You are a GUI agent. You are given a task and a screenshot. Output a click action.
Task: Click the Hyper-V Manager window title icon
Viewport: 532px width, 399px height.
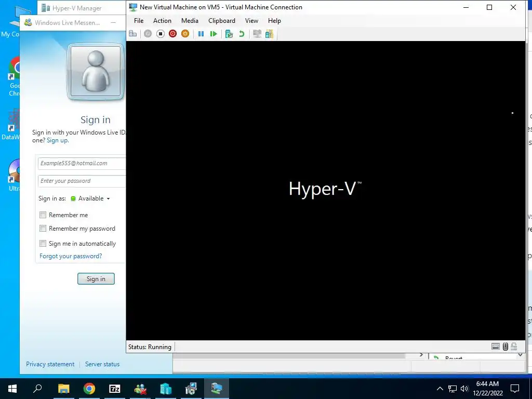(x=46, y=8)
